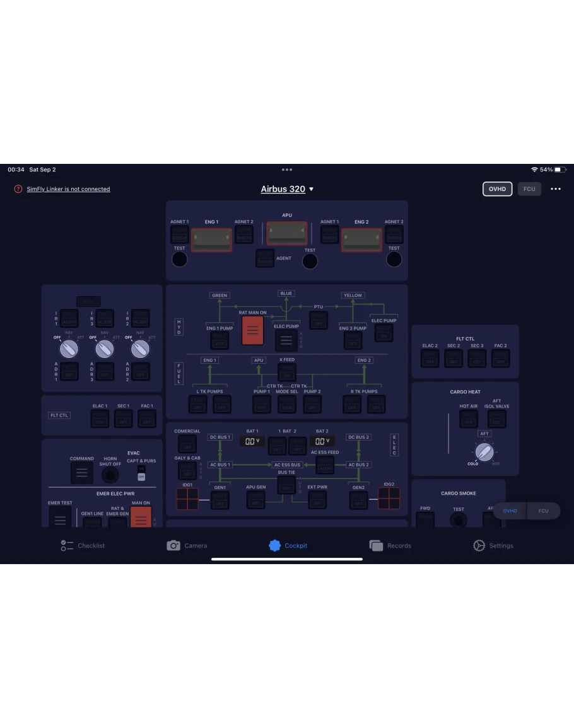Toggle the SEC 2 pushbutton
The image size is (574, 728).
point(454,358)
